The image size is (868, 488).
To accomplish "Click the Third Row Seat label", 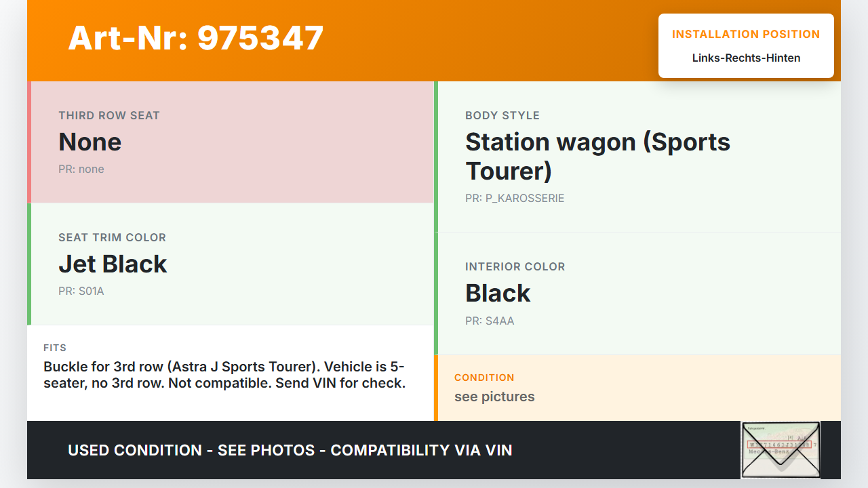I will pyautogui.click(x=109, y=115).
